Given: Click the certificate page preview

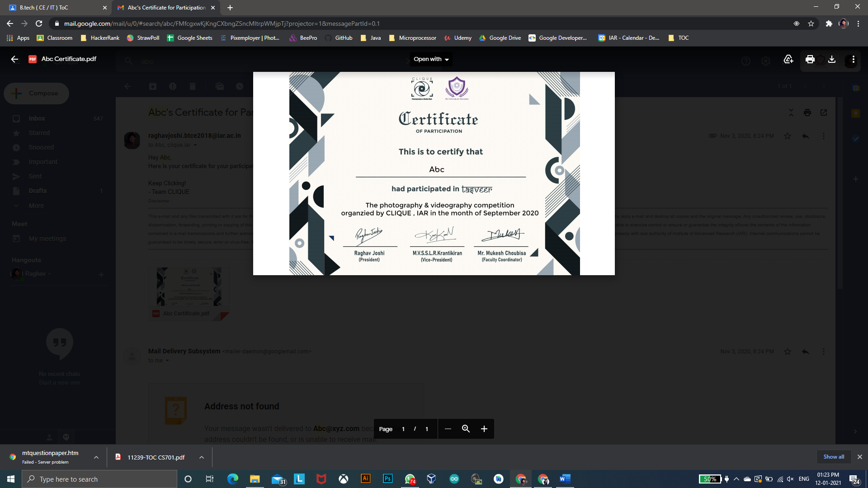Looking at the screenshot, I should point(434,174).
